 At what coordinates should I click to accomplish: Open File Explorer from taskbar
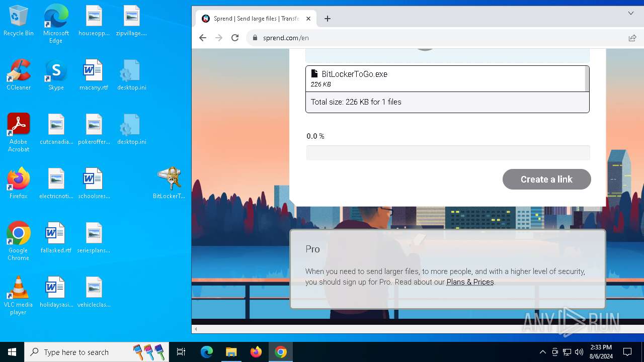pyautogui.click(x=231, y=352)
